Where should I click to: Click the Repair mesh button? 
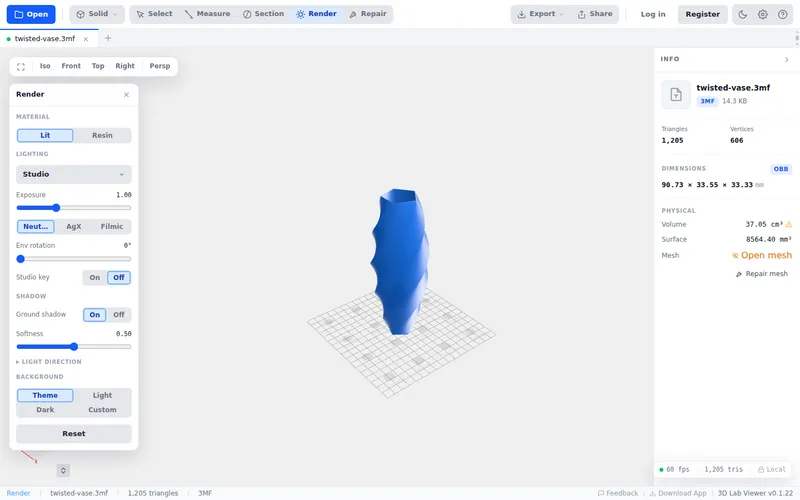(x=762, y=274)
